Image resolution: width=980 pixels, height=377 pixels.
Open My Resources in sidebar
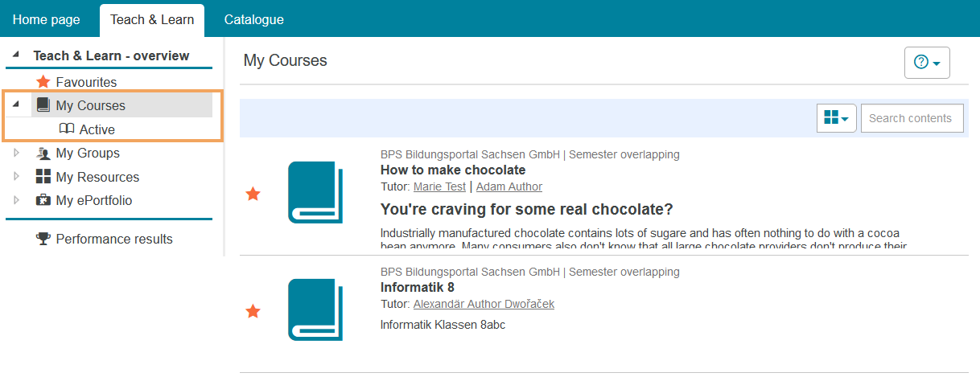97,177
